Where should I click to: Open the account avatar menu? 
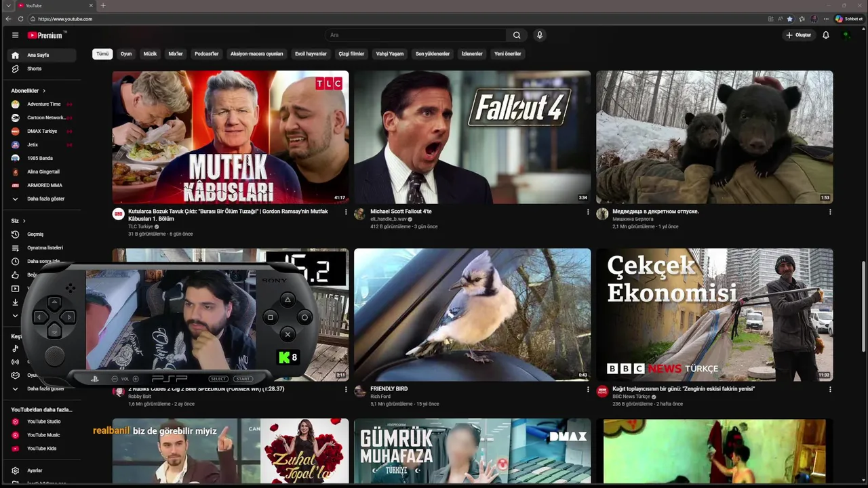[x=846, y=35]
